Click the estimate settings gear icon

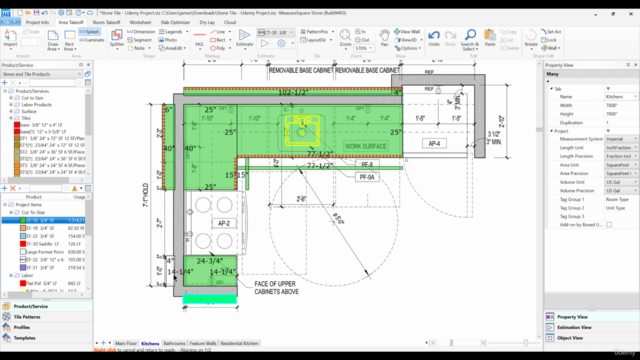coord(281,43)
